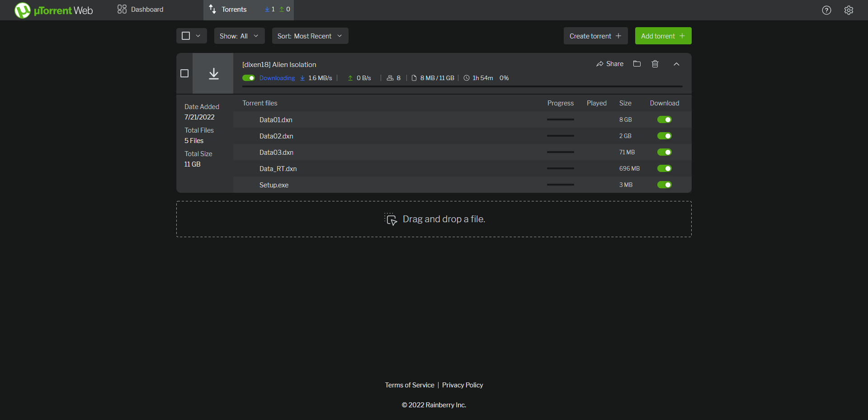Disable download of Data03.dxn

pos(665,152)
